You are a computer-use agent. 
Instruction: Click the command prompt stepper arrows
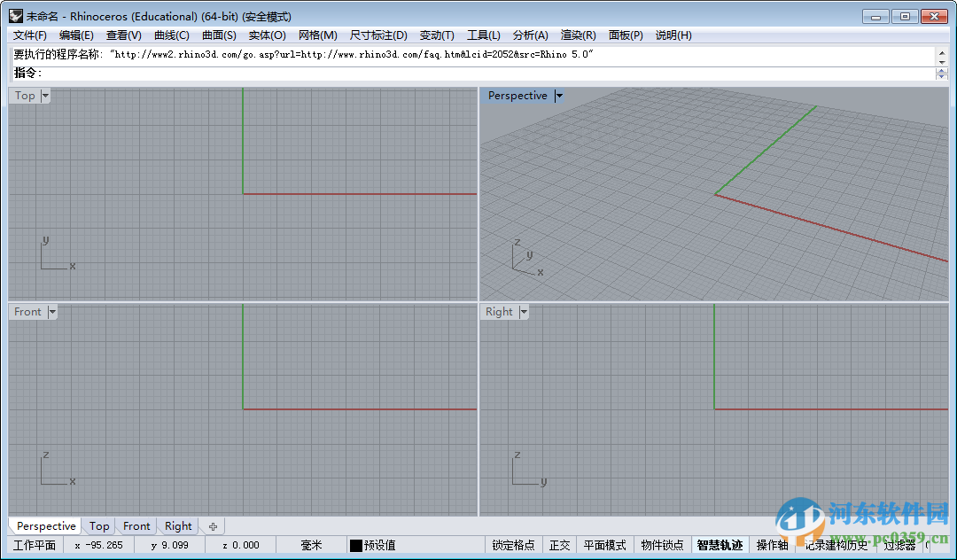click(941, 74)
